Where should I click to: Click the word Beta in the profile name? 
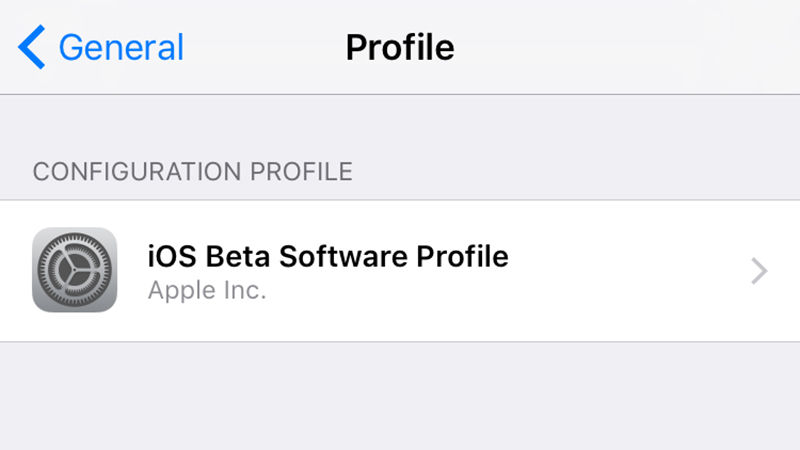238,256
